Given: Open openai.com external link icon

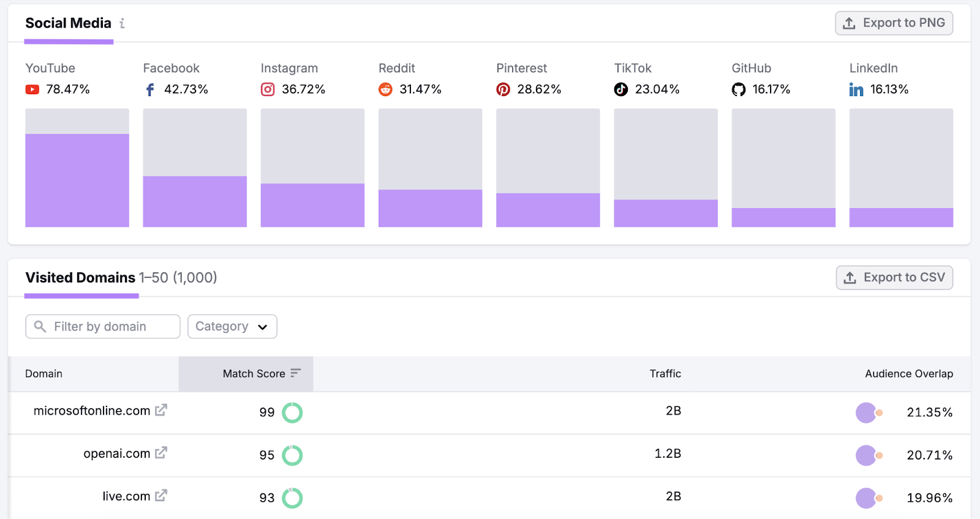Looking at the screenshot, I should coord(161,453).
